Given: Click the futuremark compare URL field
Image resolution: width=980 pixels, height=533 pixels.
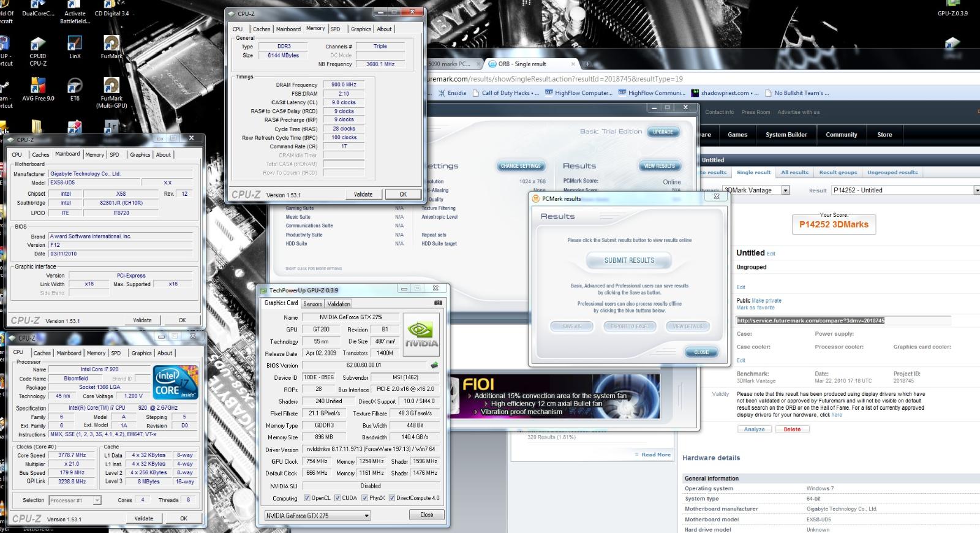Looking at the screenshot, I should (843, 320).
